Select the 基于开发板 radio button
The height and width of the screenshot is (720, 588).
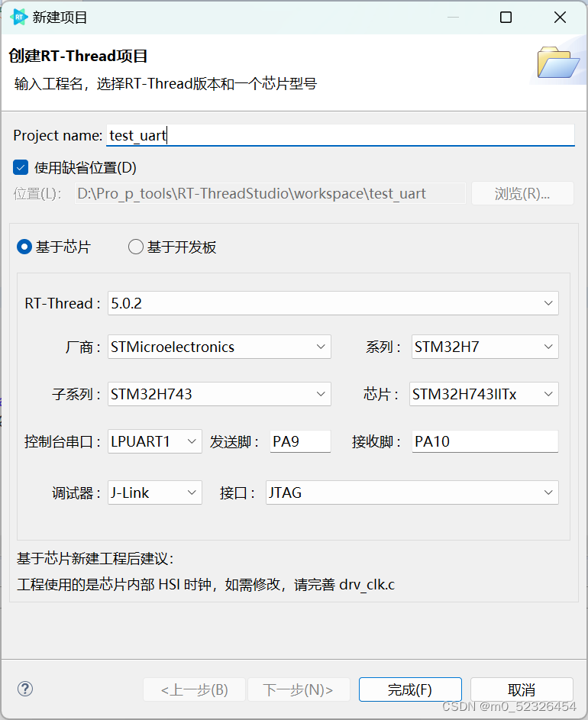[x=135, y=247]
